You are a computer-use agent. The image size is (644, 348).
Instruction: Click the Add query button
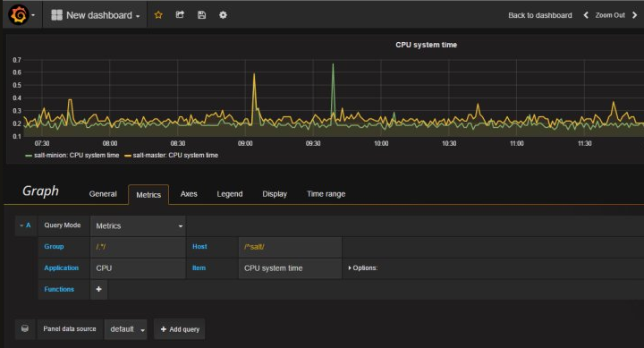point(180,329)
